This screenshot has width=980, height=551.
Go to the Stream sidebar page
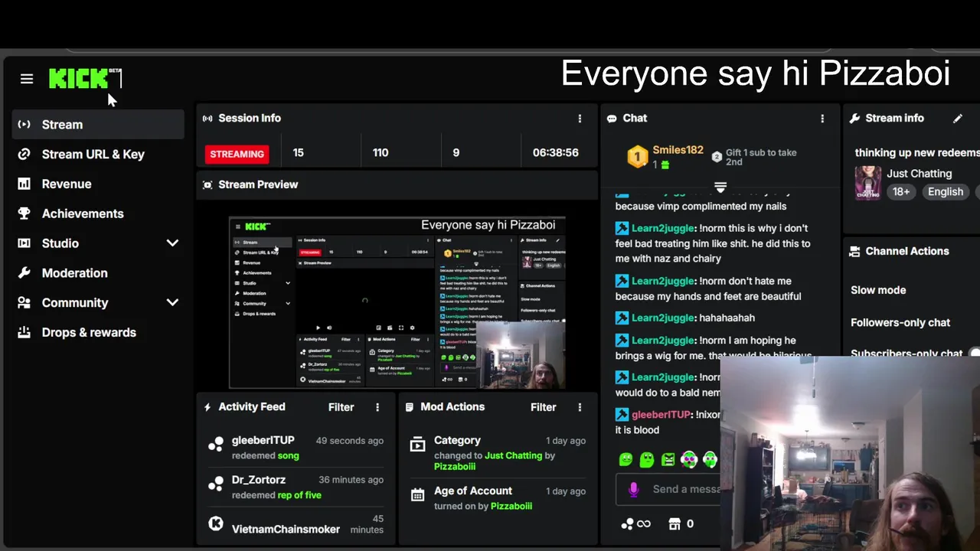click(x=98, y=125)
